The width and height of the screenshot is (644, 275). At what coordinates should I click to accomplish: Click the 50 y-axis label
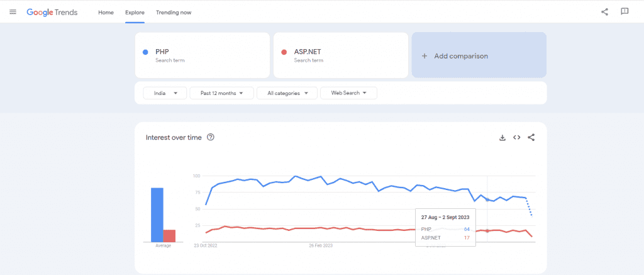coord(197,209)
